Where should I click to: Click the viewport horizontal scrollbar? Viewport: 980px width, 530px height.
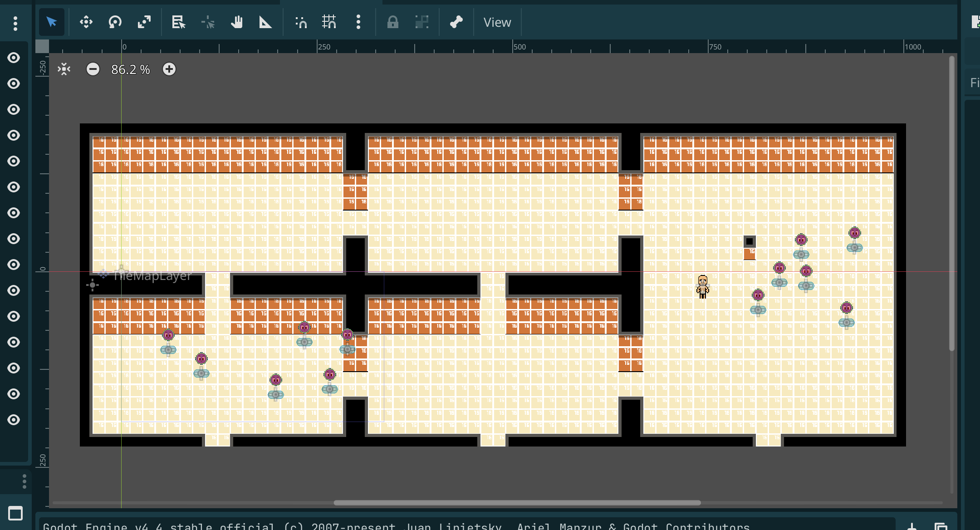[517, 502]
